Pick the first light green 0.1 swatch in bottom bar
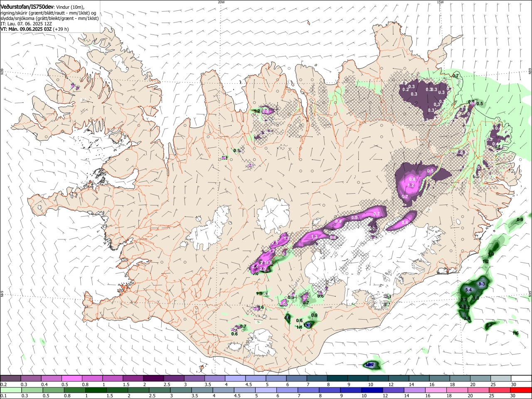The image size is (532, 399). (10, 390)
